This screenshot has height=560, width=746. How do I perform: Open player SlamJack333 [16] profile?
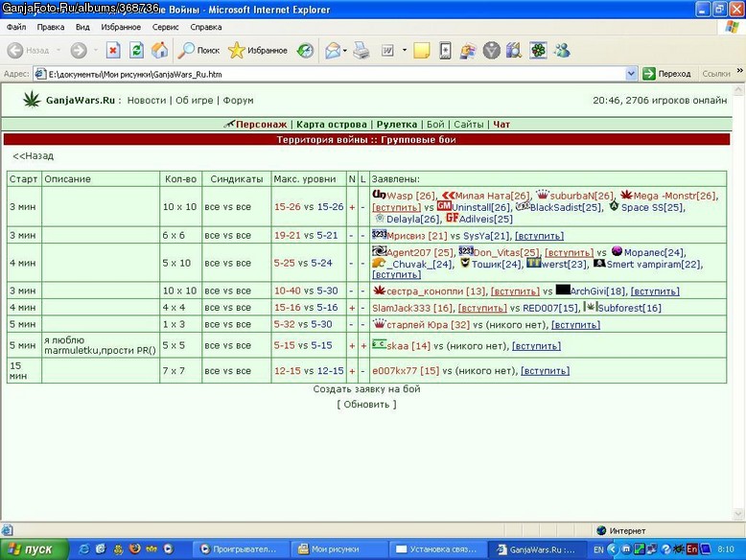(412, 308)
